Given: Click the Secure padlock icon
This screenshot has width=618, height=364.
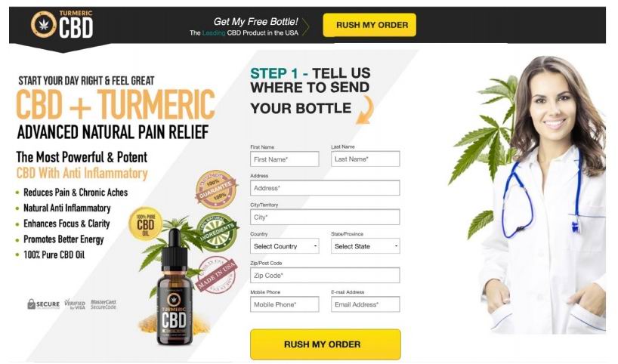Looking at the screenshot, I should tap(32, 304).
